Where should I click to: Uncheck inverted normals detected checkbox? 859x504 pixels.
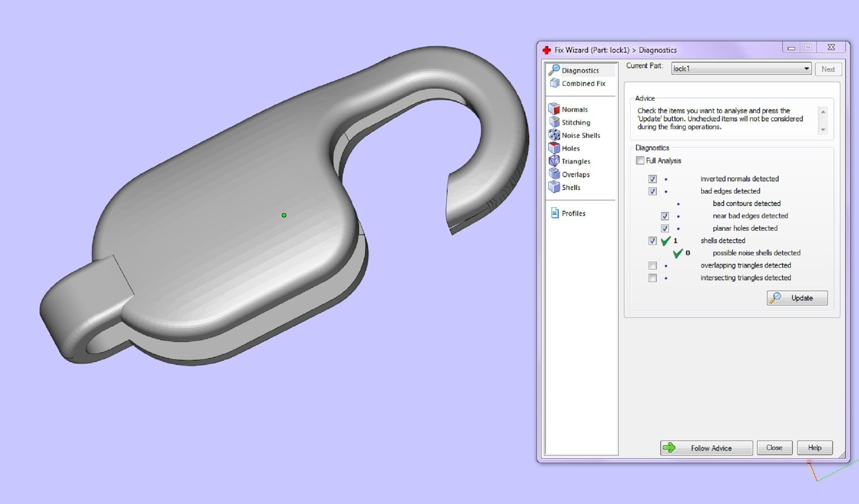pyautogui.click(x=652, y=179)
